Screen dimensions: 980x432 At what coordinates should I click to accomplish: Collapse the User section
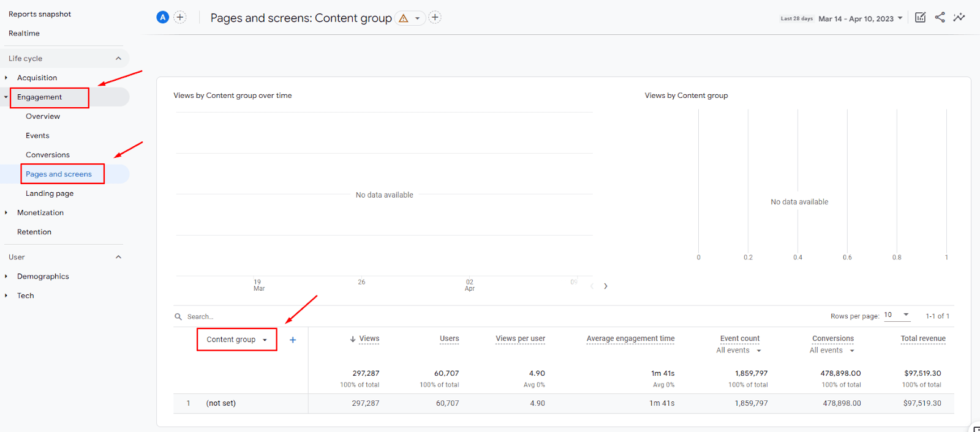click(x=118, y=257)
